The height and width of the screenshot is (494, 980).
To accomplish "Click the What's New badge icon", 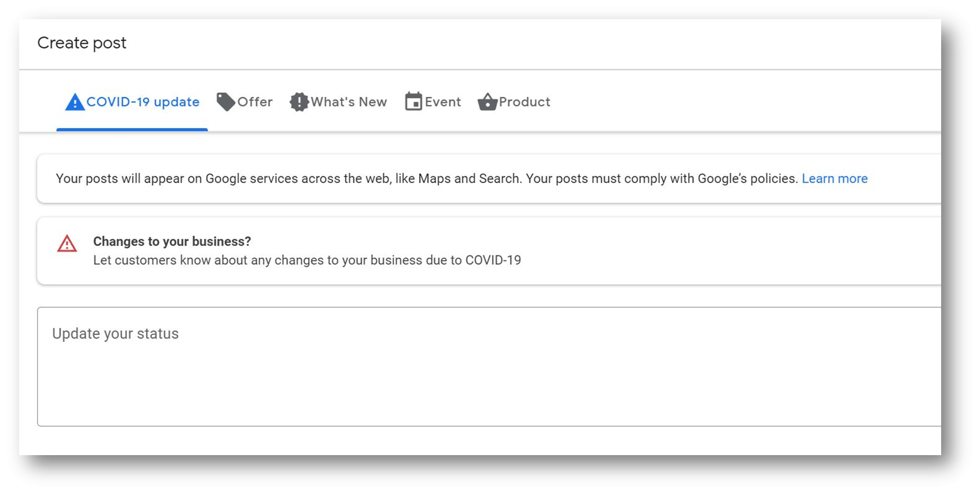I will pyautogui.click(x=299, y=102).
